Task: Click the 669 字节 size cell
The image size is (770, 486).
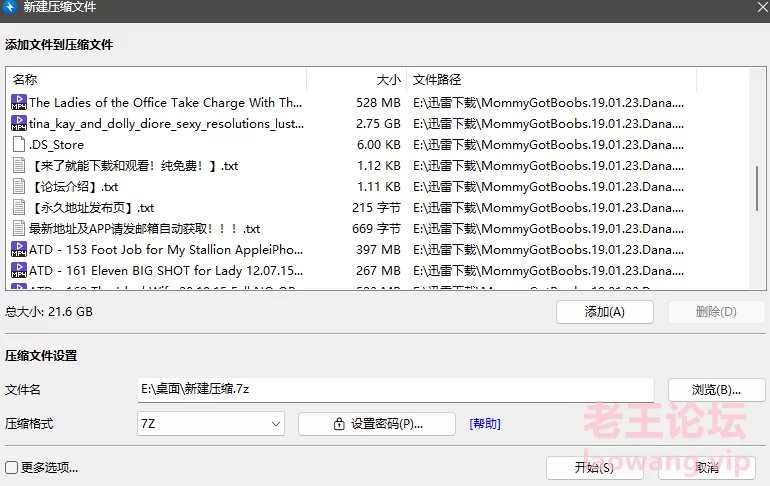Action: [376, 229]
